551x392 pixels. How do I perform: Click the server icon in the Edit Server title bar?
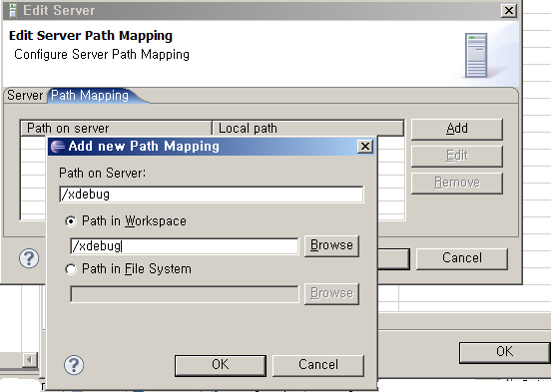point(13,10)
